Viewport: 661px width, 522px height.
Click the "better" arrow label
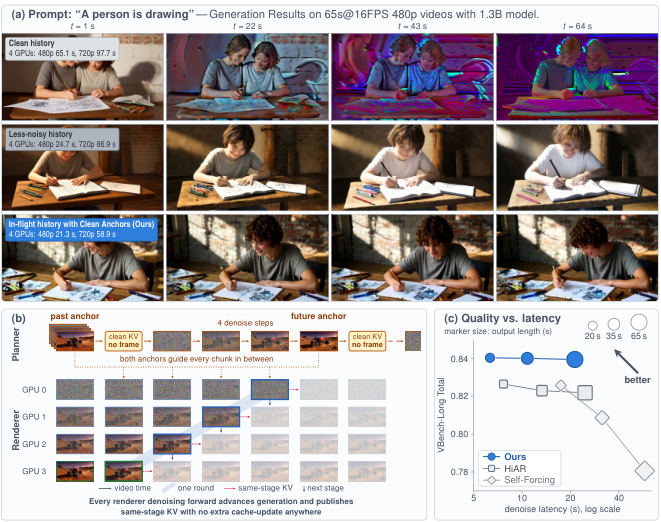click(637, 379)
